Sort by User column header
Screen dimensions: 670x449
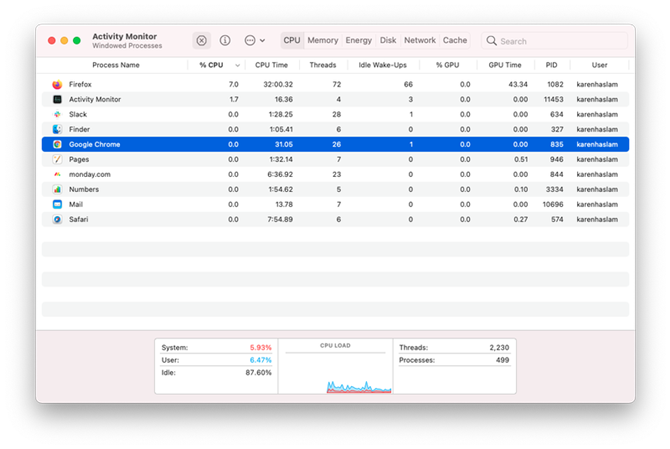pyautogui.click(x=599, y=65)
